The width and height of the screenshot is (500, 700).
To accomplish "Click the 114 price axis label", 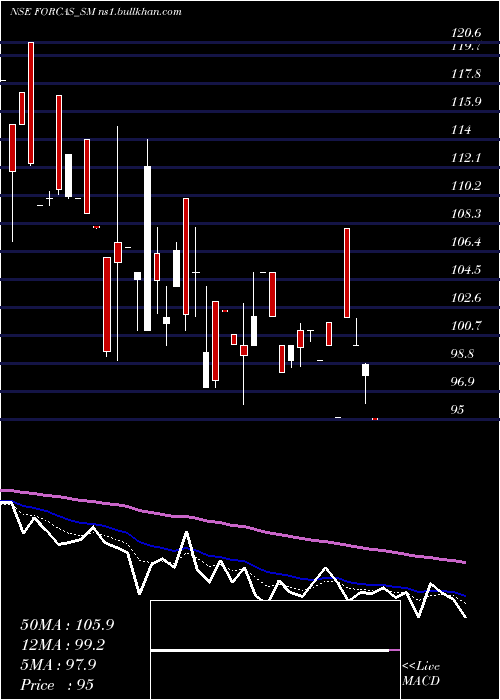I will (461, 130).
